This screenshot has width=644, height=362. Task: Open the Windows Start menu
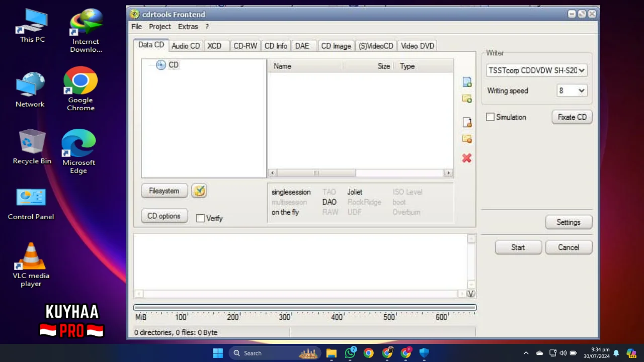coord(218,353)
